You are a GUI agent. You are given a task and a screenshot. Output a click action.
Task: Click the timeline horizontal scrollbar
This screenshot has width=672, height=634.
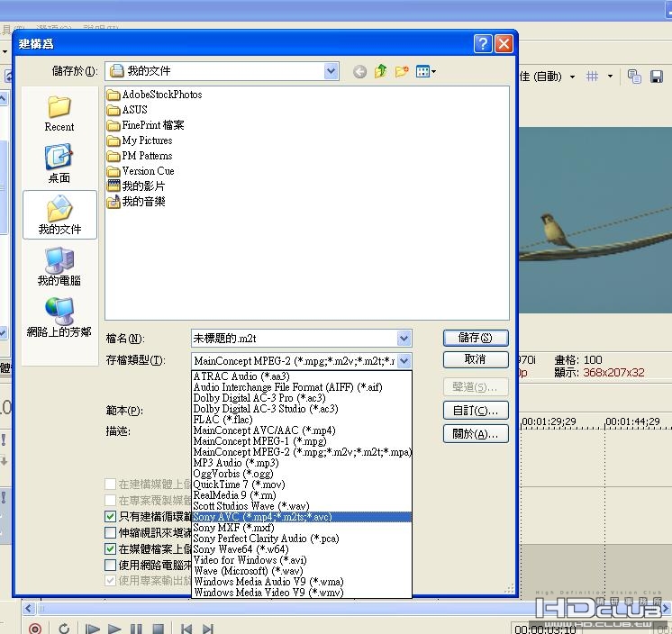[346, 608]
